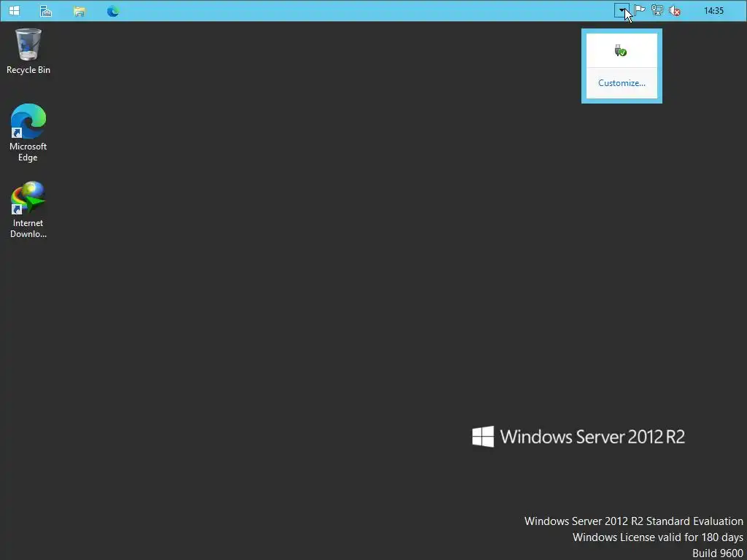Screen dimensions: 747x560
Task: Open the 14:35 clock
Action: point(713,10)
